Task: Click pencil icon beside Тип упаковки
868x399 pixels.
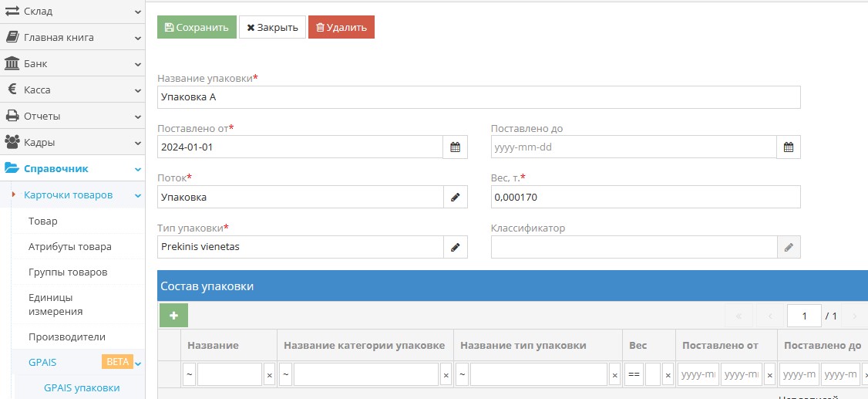Action: [x=455, y=247]
